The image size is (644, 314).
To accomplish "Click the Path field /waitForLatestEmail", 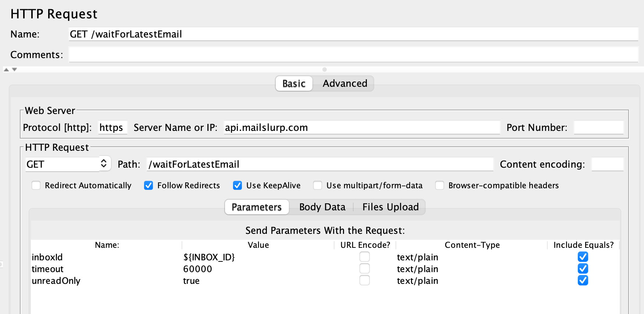I will (320, 164).
